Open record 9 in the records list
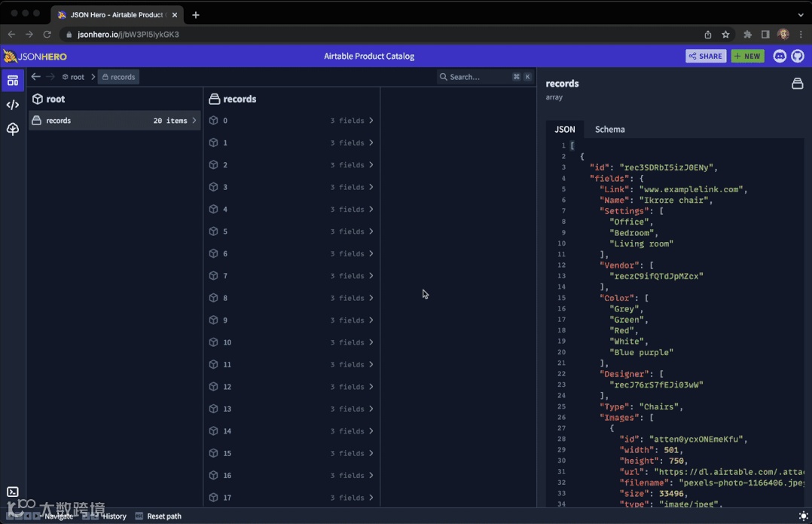The width and height of the screenshot is (812, 524). (x=291, y=320)
